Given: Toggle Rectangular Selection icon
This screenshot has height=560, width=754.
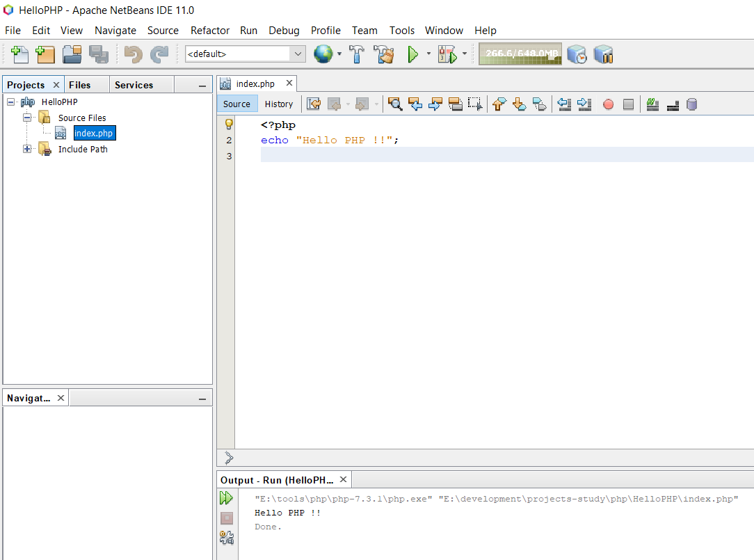Looking at the screenshot, I should point(475,104).
